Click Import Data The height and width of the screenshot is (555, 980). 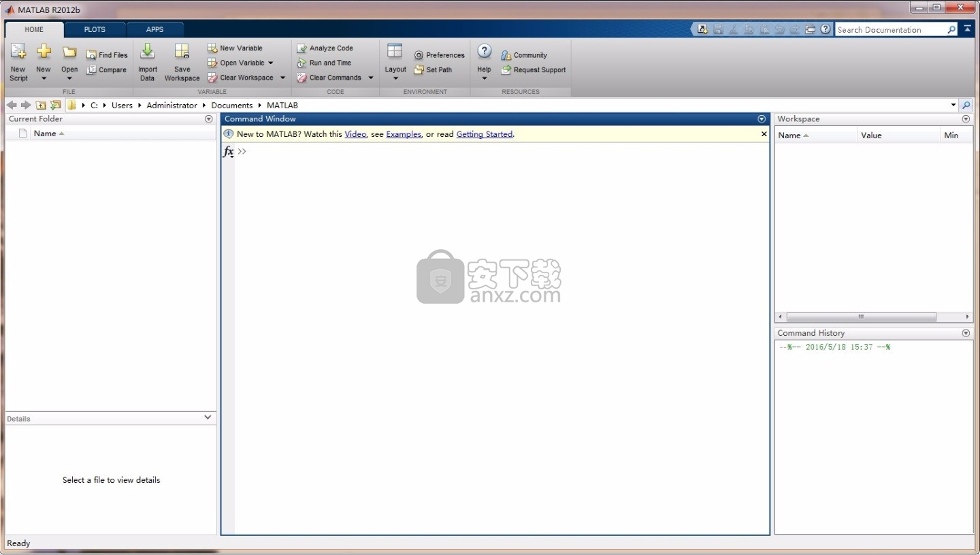click(x=147, y=61)
